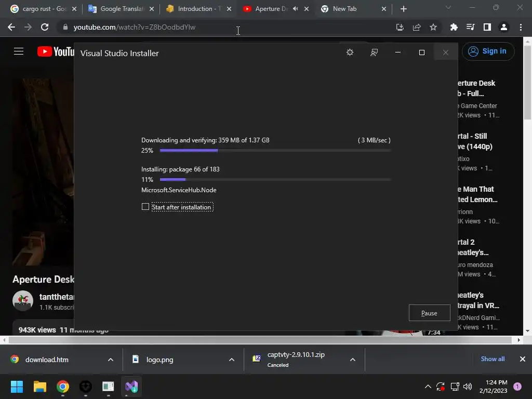Viewport: 532px width, 399px height.
Task: Check Start after installation checkbox
Action: [x=145, y=207]
